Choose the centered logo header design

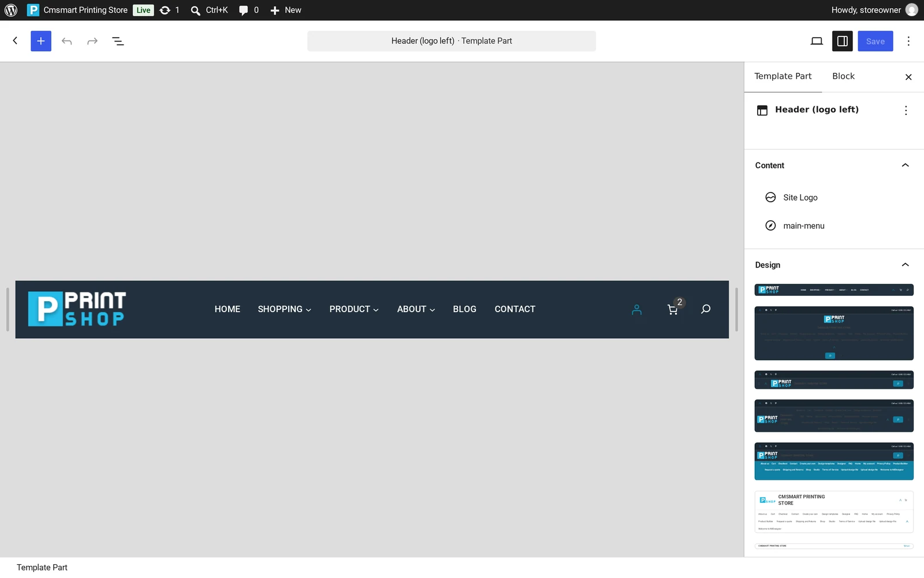(834, 334)
